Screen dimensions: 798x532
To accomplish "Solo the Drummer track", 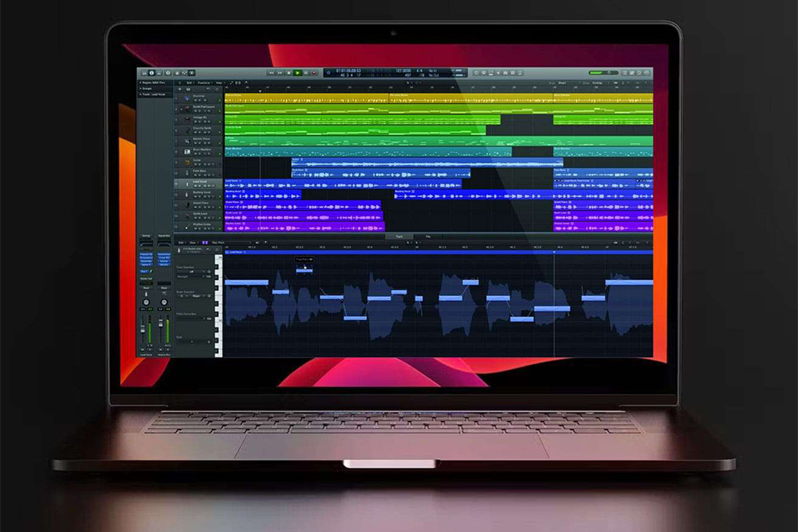I will pyautogui.click(x=199, y=101).
